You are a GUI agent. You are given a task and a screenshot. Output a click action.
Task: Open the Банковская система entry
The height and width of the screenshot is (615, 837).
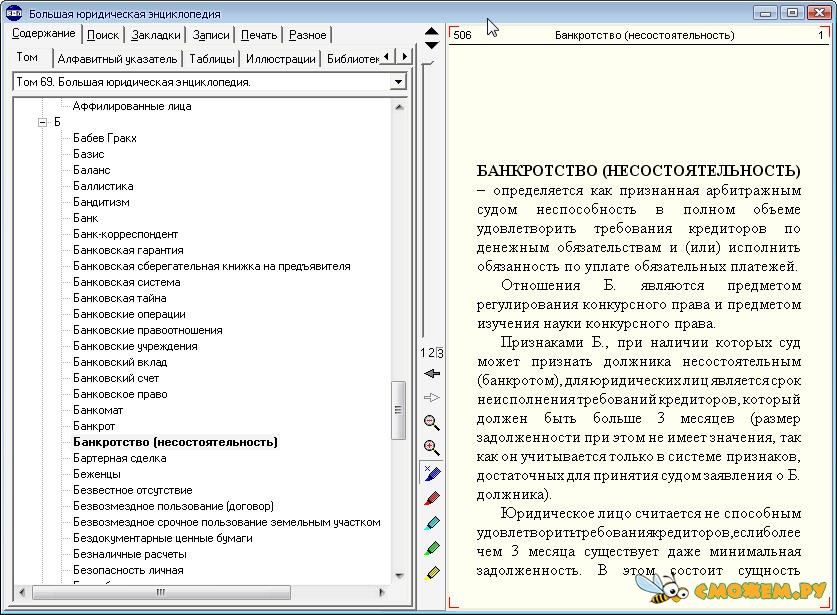click(x=127, y=282)
